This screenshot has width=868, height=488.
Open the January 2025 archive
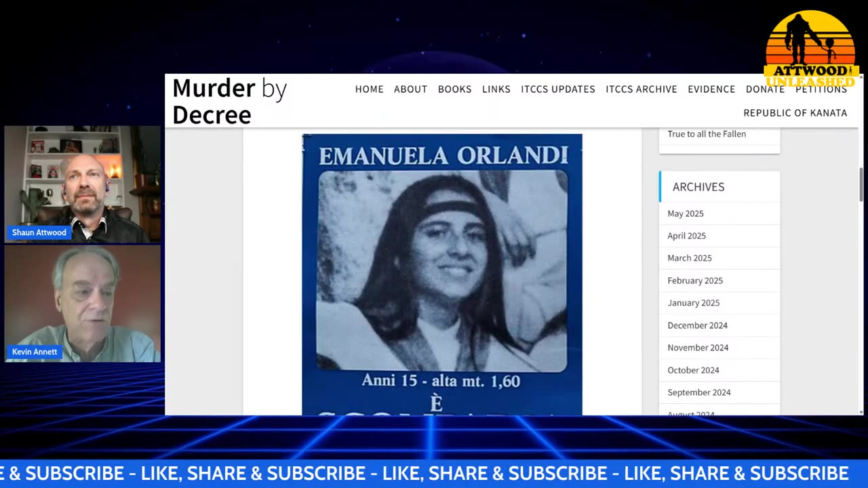click(x=693, y=303)
